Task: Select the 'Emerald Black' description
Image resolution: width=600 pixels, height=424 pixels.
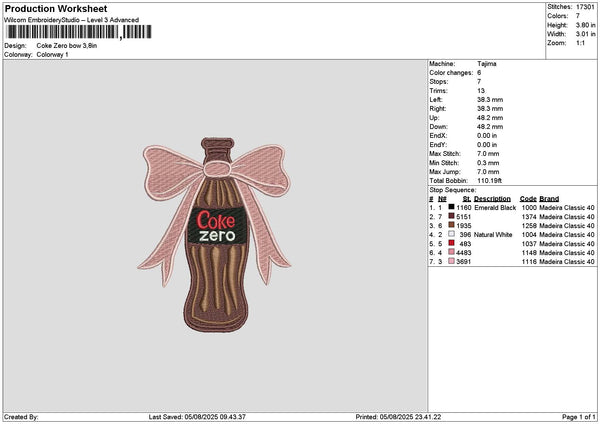Action: pyautogui.click(x=495, y=208)
